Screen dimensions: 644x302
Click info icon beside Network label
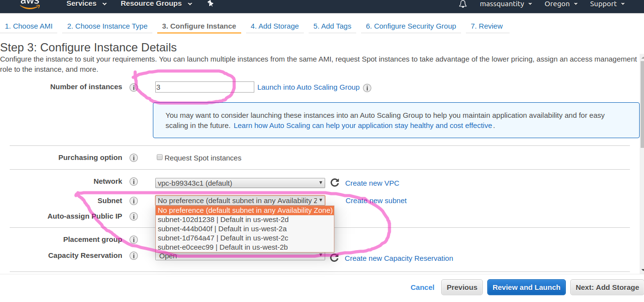point(133,182)
